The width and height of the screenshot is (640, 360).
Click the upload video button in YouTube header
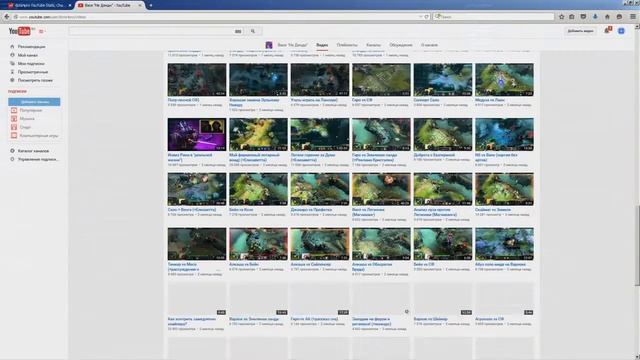coord(580,31)
